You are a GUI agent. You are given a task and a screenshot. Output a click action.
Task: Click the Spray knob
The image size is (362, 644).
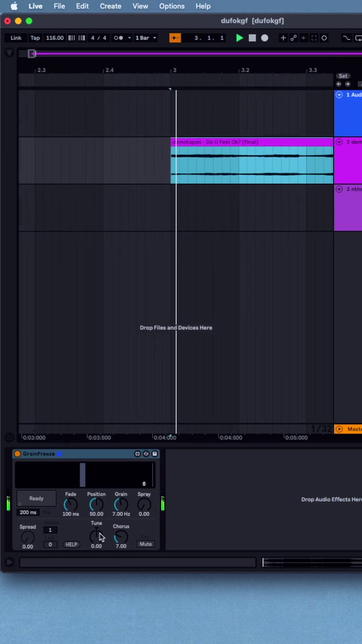point(144,504)
